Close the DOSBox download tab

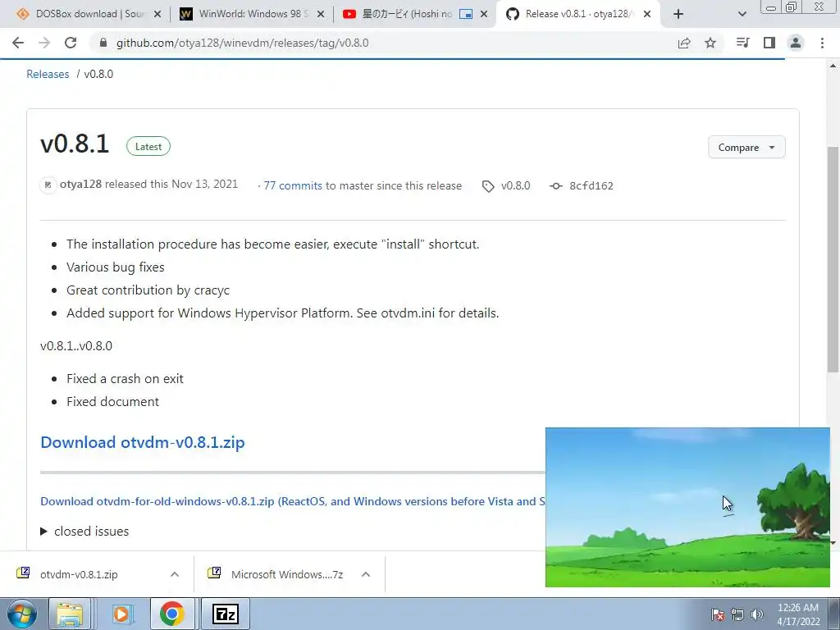tap(157, 15)
